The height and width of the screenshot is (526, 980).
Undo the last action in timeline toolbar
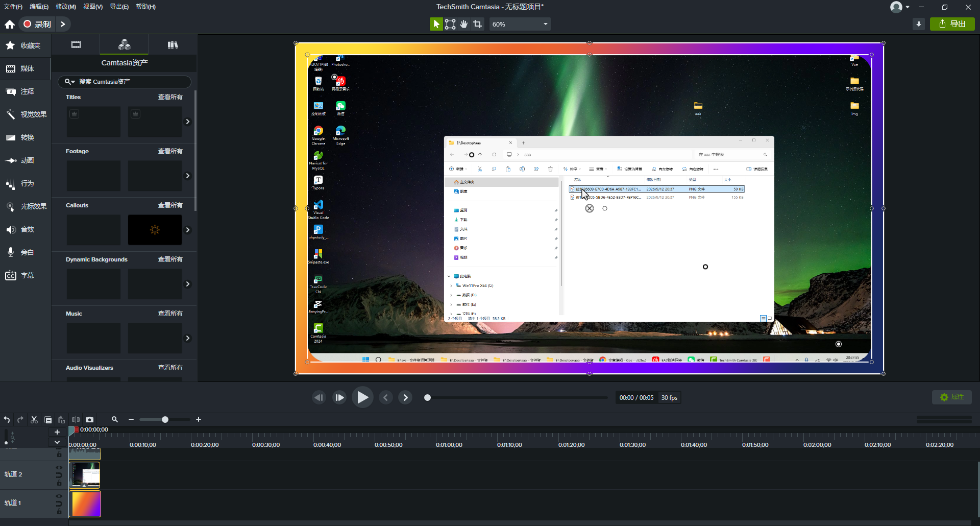[7, 420]
